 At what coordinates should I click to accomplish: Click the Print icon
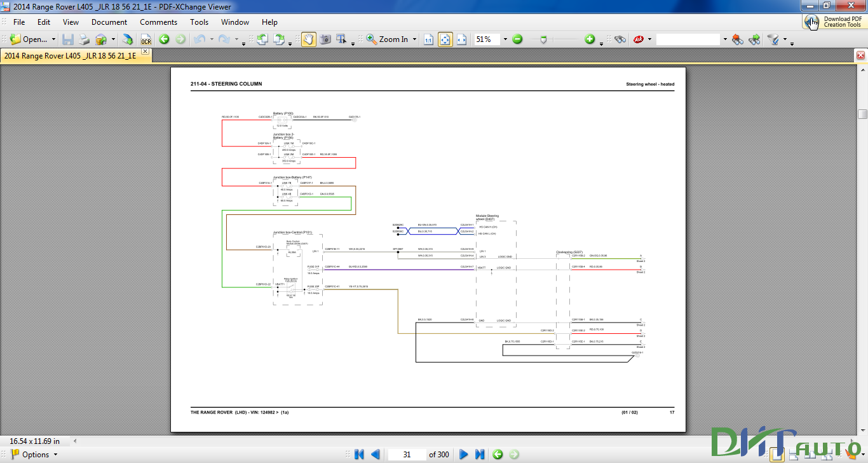point(85,39)
